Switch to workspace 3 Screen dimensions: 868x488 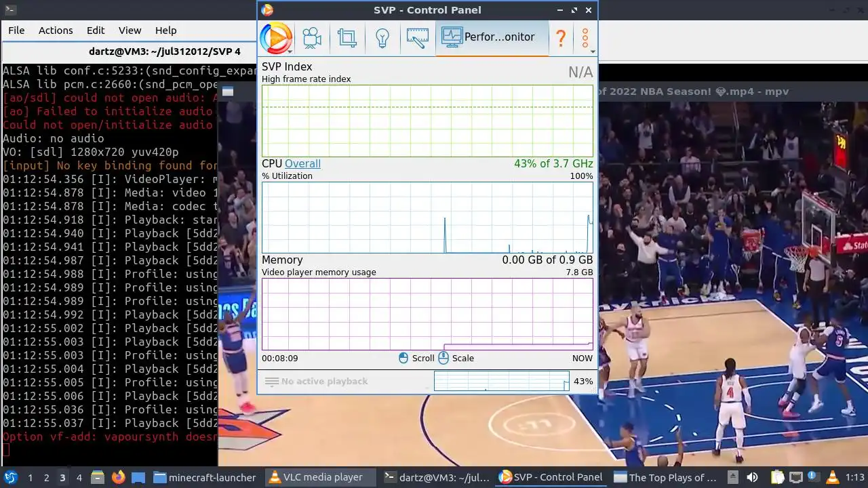[x=62, y=478]
